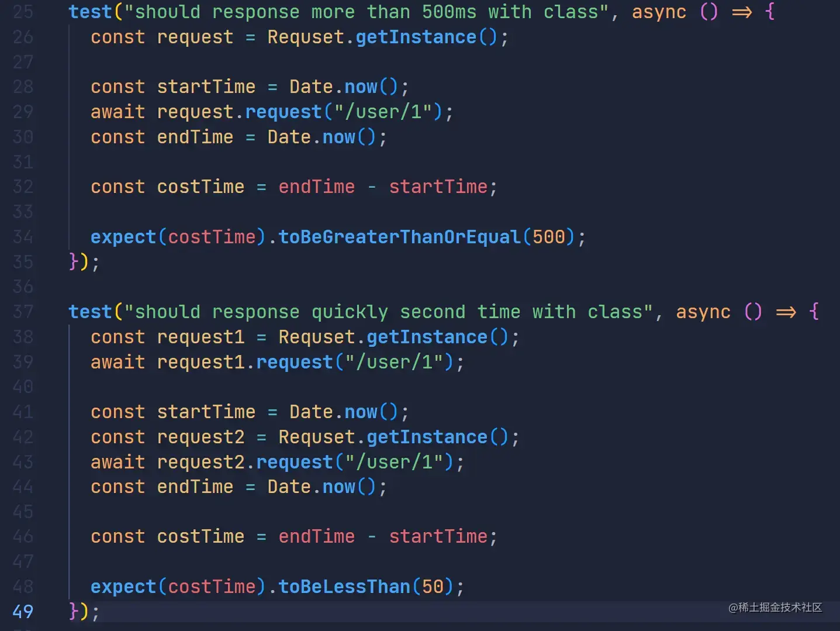Click the closing brace on line 35
840x631 pixels.
tap(74, 261)
